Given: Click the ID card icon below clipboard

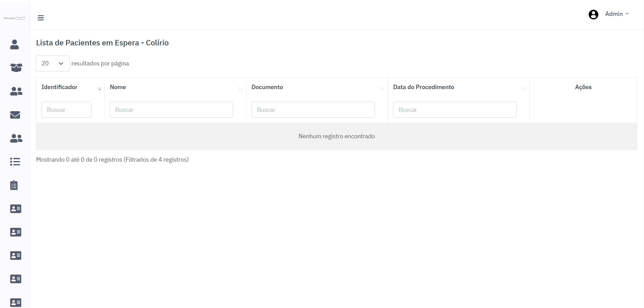Looking at the screenshot, I should (16, 209).
